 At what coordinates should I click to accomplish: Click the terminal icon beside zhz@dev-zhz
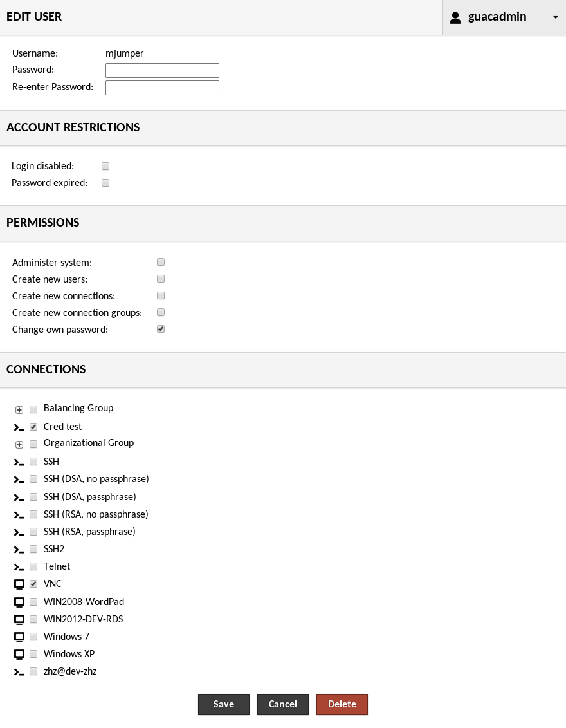pyautogui.click(x=19, y=672)
